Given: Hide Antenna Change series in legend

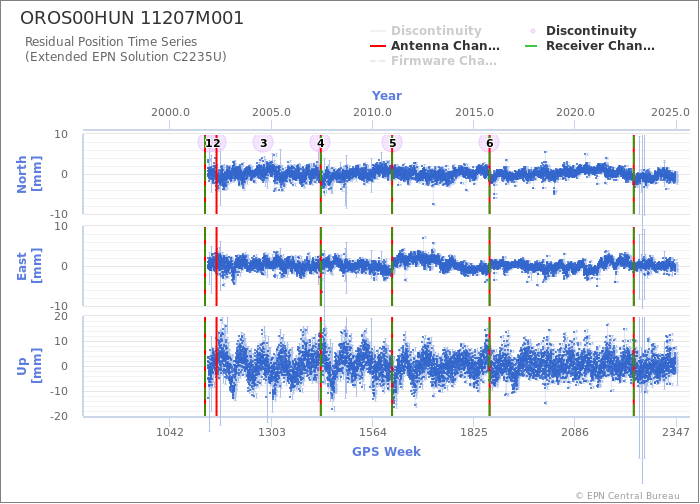Looking at the screenshot, I should tap(435, 46).
